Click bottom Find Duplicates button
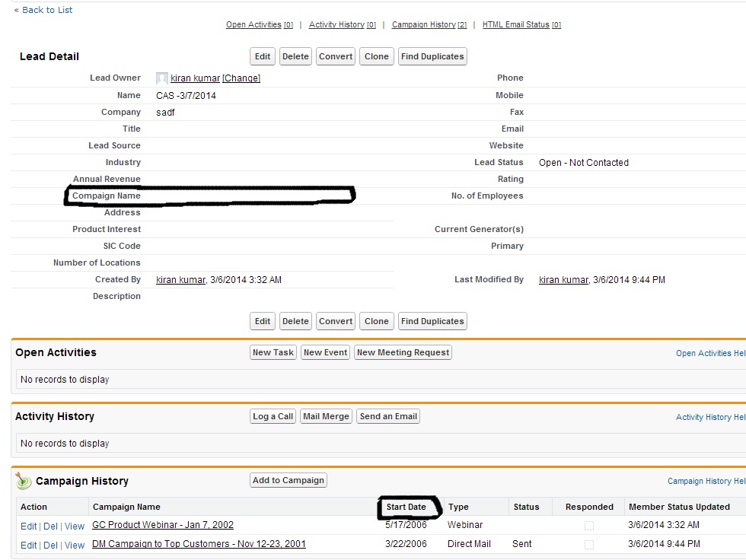746x560 pixels. click(x=432, y=321)
